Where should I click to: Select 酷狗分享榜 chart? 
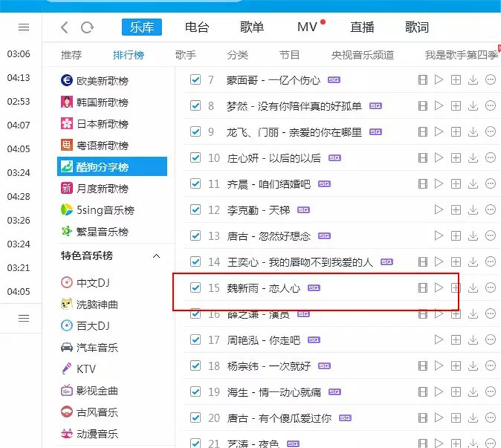coord(112,166)
